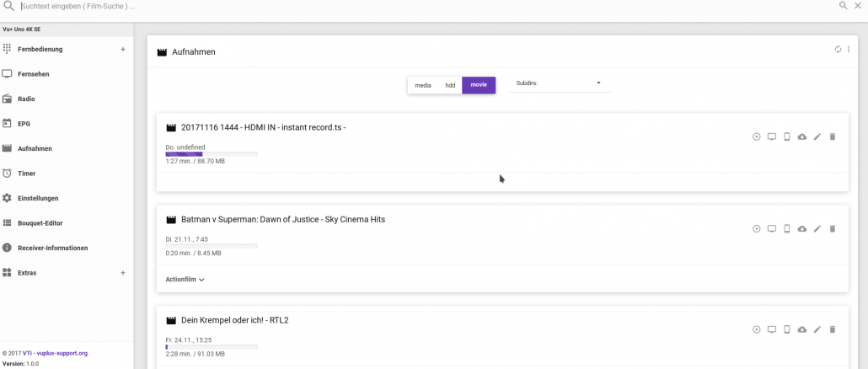Image resolution: width=868 pixels, height=369 pixels.
Task: Stream Batman v Superman to TV screen
Action: pos(772,228)
